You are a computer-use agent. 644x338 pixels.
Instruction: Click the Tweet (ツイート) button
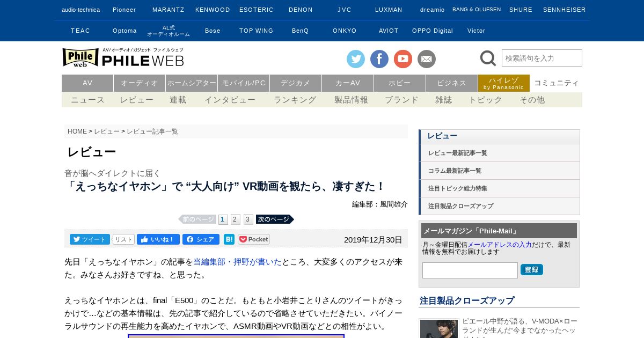[x=90, y=239]
